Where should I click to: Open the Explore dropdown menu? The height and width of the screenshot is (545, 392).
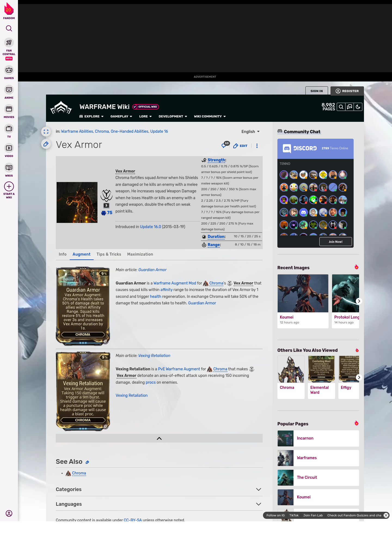(91, 116)
